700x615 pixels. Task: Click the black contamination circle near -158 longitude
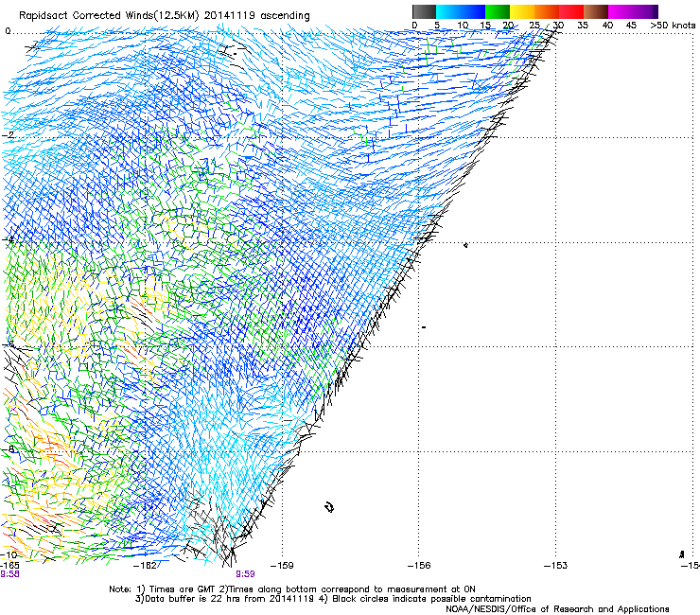coord(329,507)
